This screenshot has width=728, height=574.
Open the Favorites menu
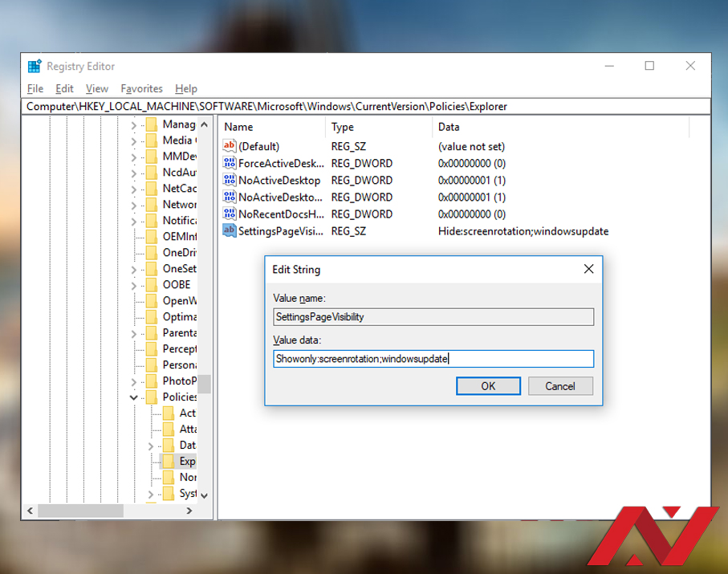[141, 88]
